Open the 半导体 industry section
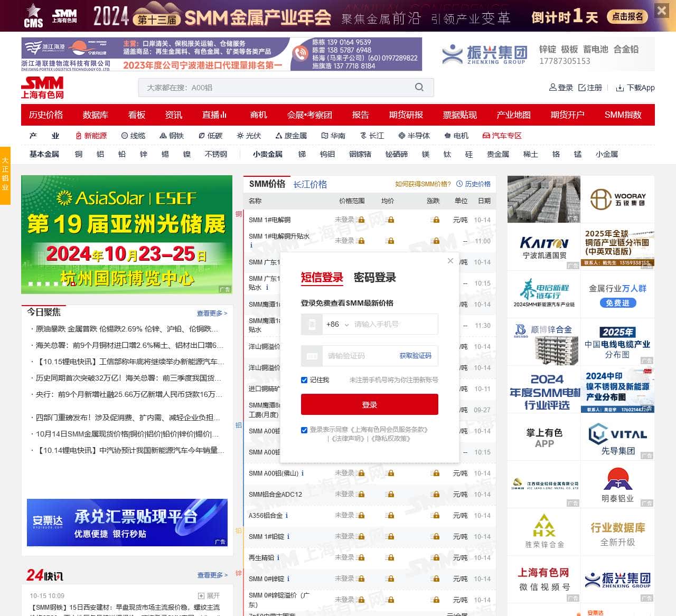676x616 pixels. pyautogui.click(x=414, y=136)
